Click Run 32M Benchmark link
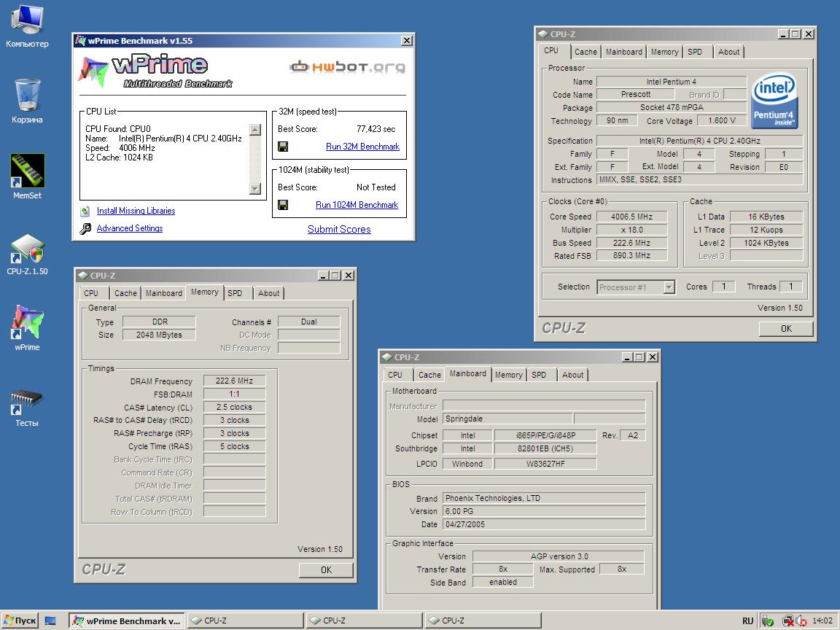Viewport: 840px width, 630px height. click(x=362, y=147)
